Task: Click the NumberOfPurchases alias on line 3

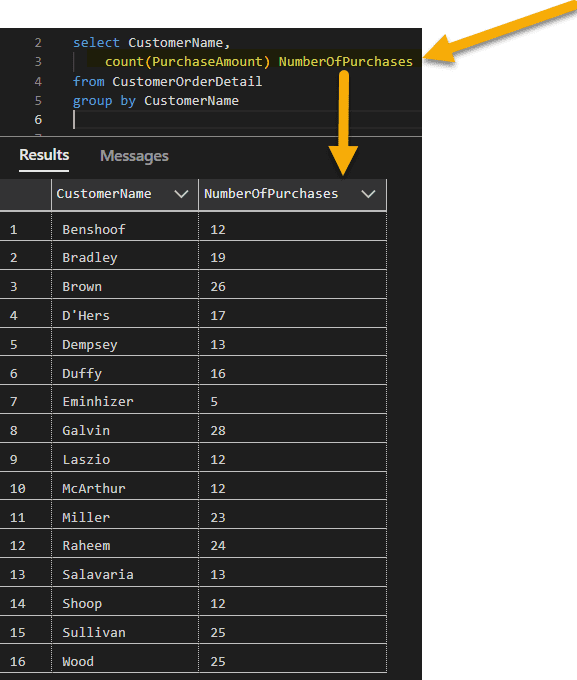Action: tap(345, 62)
